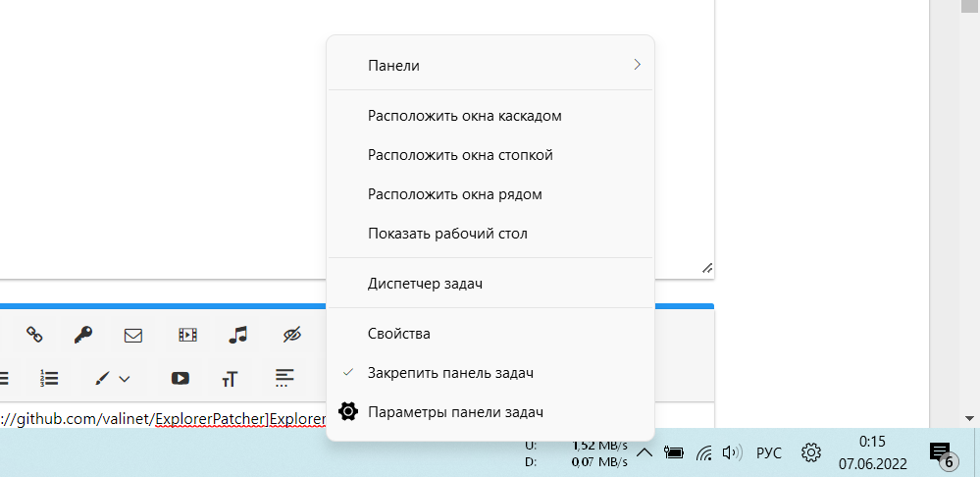Select 'Диспетчер задач' from context menu
980x477 pixels.
click(425, 284)
